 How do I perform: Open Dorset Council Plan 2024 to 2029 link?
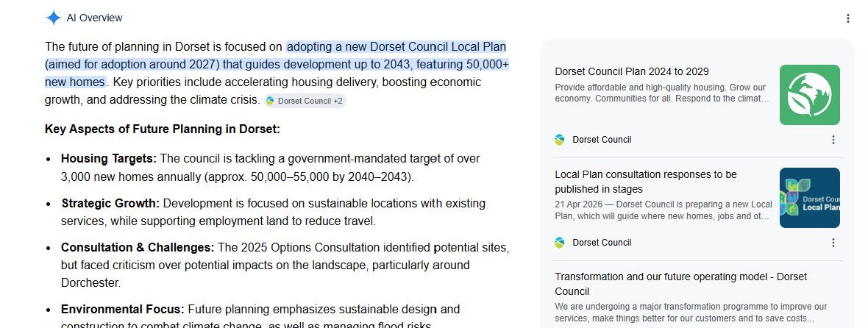point(632,71)
